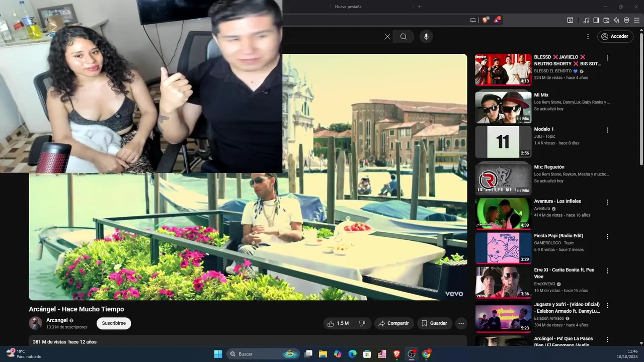Open more actions menu beside Guardar
The image size is (644, 362).
pos(461,323)
